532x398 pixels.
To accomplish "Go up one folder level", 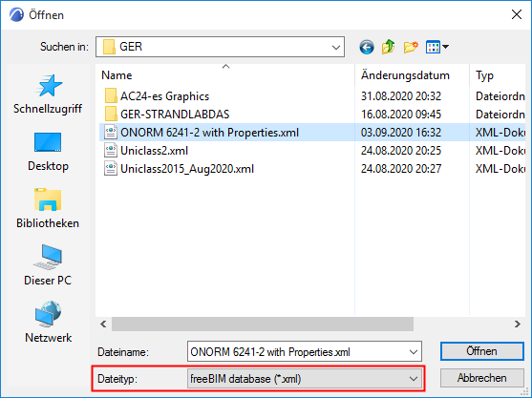I will [388, 47].
